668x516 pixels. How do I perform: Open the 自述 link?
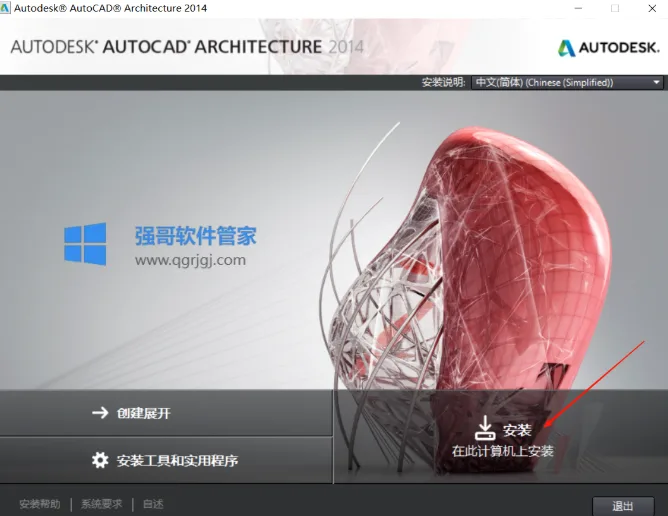153,504
